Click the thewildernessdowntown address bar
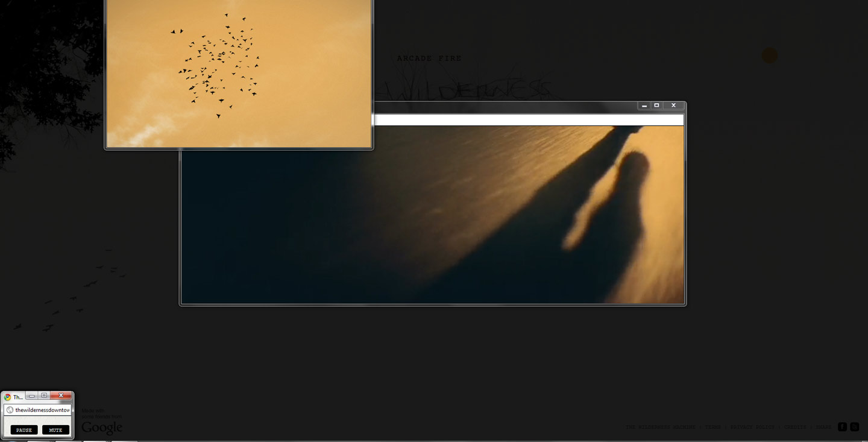Screen dimensions: 868x442 click(37, 409)
